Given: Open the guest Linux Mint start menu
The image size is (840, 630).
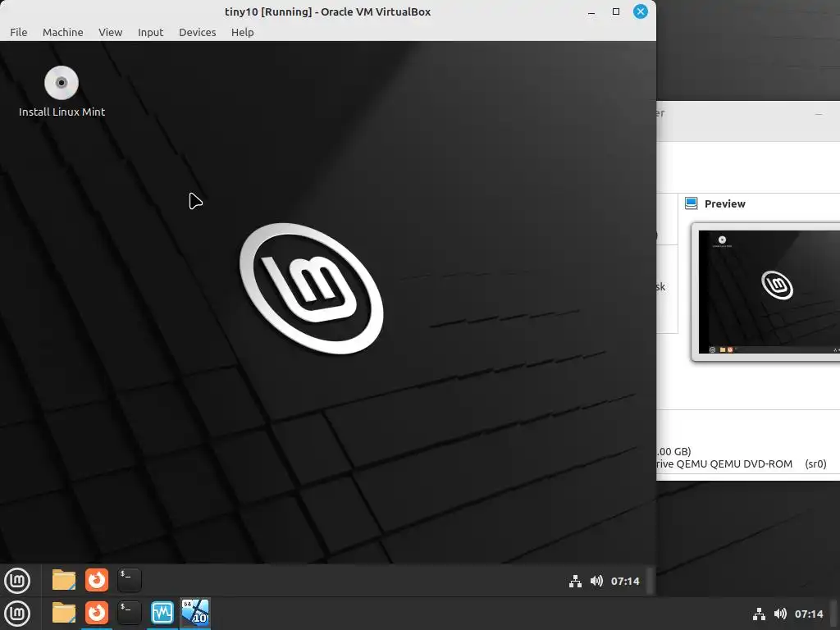Looking at the screenshot, I should [17, 580].
